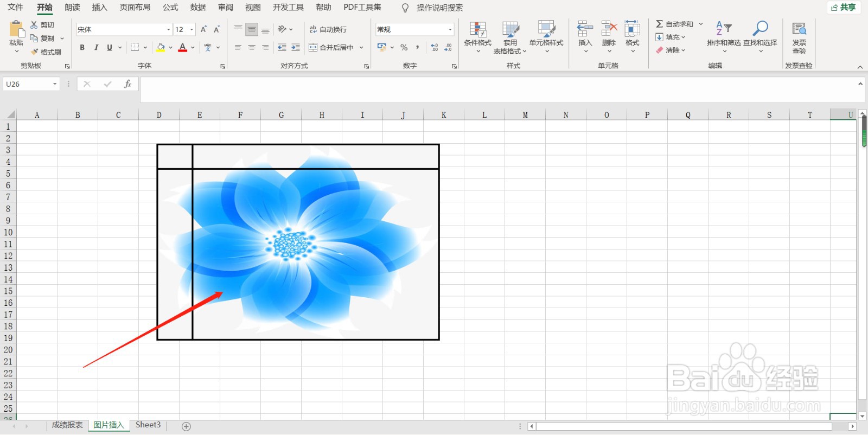Image resolution: width=868 pixels, height=435 pixels.
Task: Open Conditional Formatting (条件格式)
Action: point(478,37)
